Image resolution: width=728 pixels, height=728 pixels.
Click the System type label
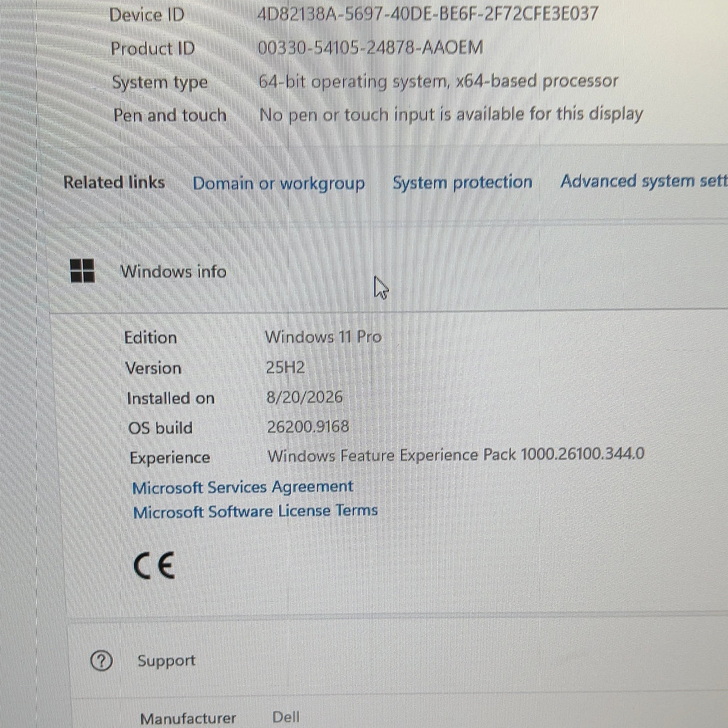pyautogui.click(x=160, y=83)
